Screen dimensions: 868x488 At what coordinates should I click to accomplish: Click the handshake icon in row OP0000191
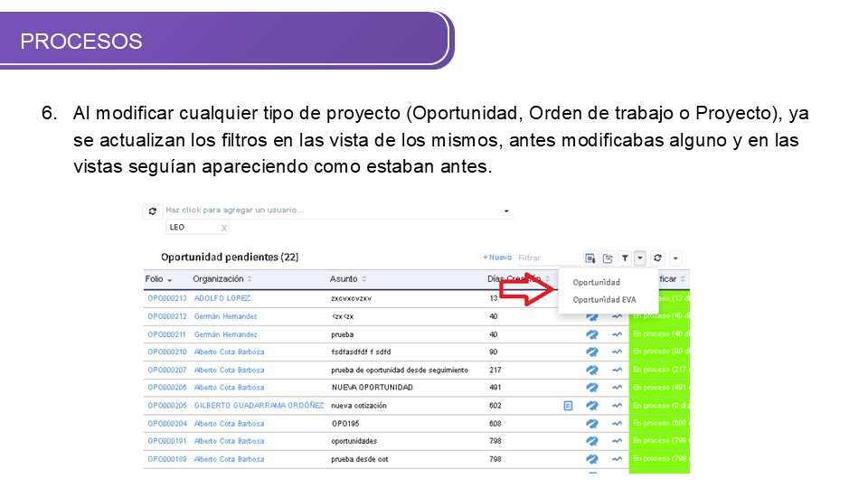[591, 441]
